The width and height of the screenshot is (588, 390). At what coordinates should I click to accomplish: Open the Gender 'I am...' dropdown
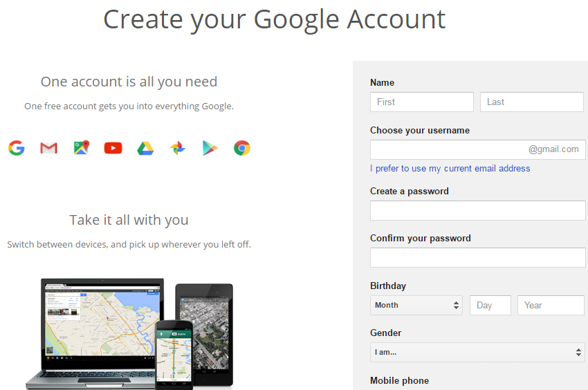pyautogui.click(x=477, y=352)
